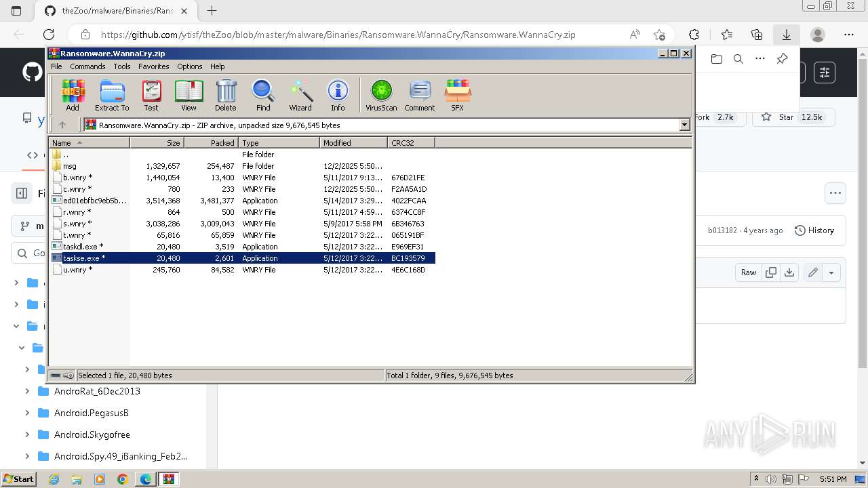Copy raw file icon on GitHub
The width and height of the screenshot is (868, 488).
click(x=771, y=272)
